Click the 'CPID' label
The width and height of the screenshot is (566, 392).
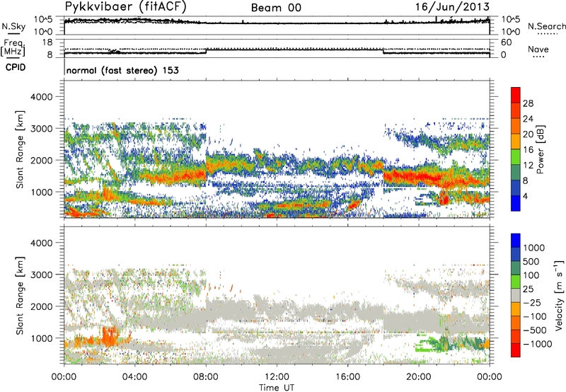point(16,67)
